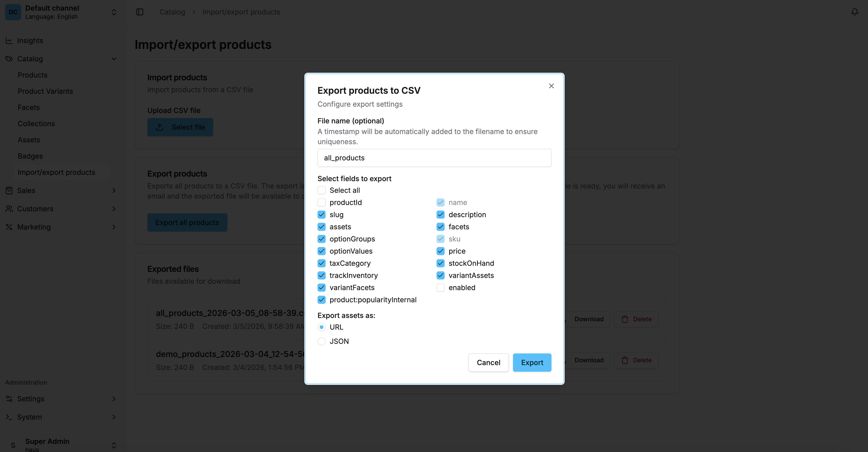Open System via the terminal icon
Image resolution: width=868 pixels, height=452 pixels.
point(9,417)
